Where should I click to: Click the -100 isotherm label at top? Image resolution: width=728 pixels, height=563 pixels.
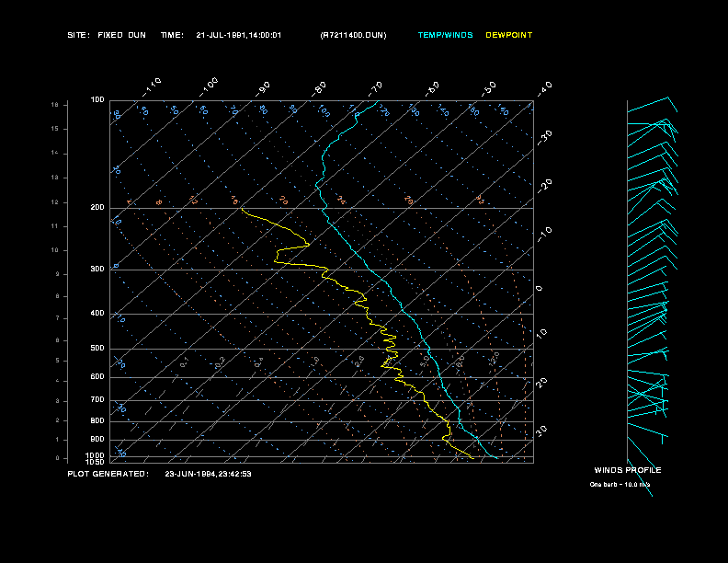tap(209, 87)
